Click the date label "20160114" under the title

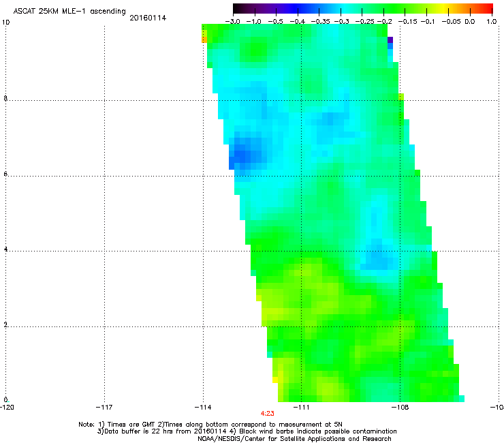point(148,18)
